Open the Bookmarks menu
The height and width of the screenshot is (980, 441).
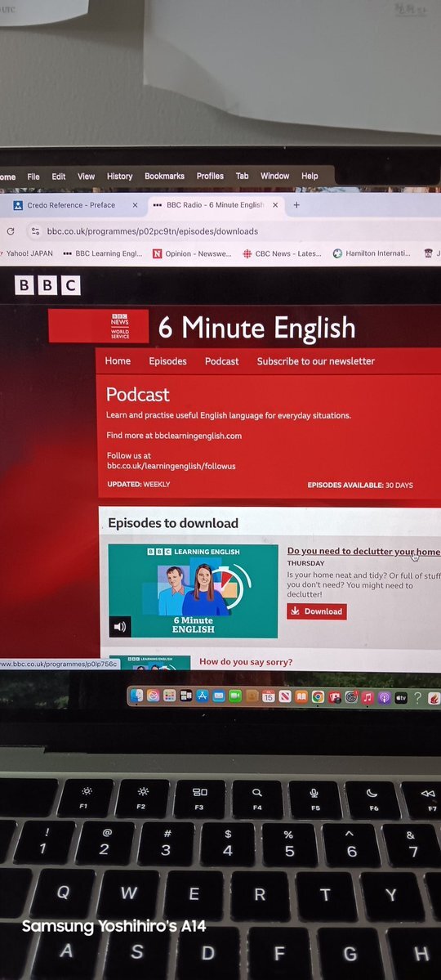[164, 177]
